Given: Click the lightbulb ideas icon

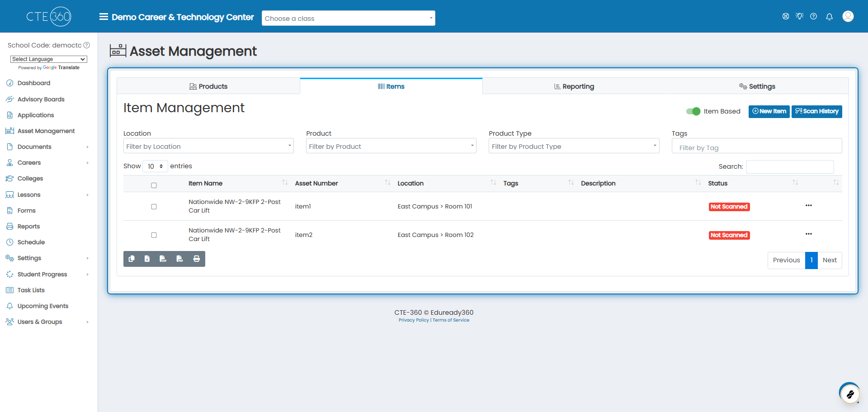Looking at the screenshot, I should tap(800, 16).
